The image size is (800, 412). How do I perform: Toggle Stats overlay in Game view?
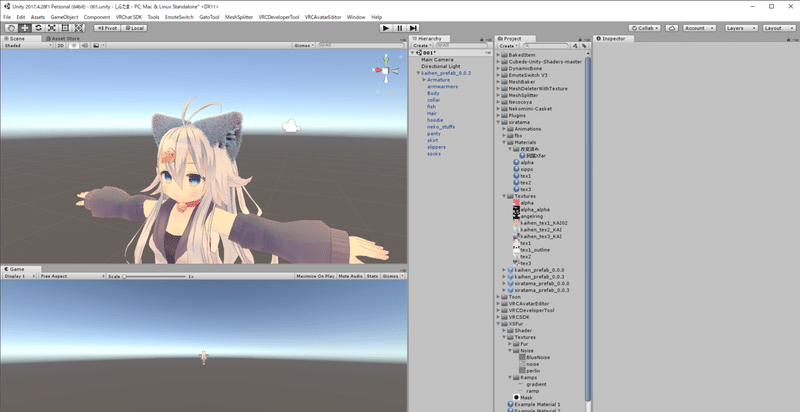pyautogui.click(x=372, y=276)
